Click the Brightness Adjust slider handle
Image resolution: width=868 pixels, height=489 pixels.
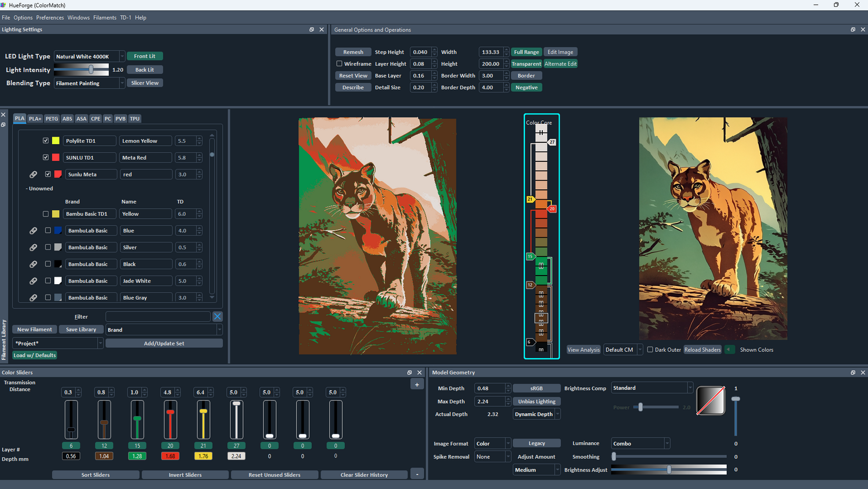tap(669, 469)
